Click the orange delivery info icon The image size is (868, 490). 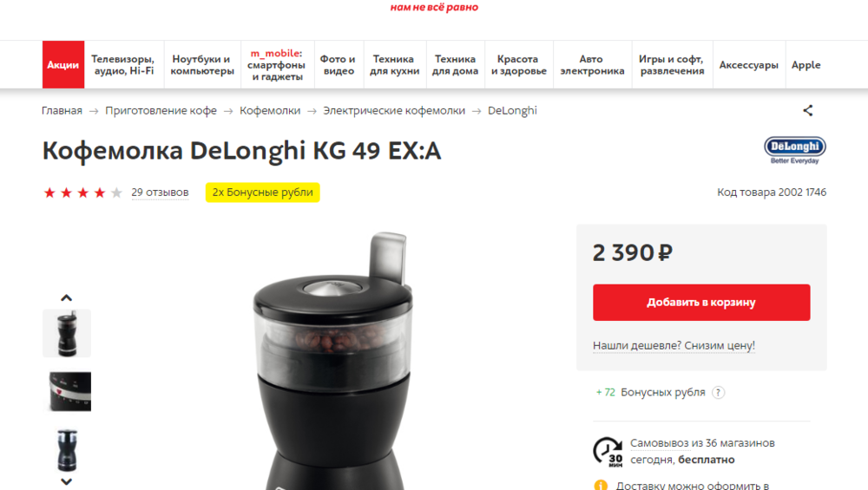601,486
